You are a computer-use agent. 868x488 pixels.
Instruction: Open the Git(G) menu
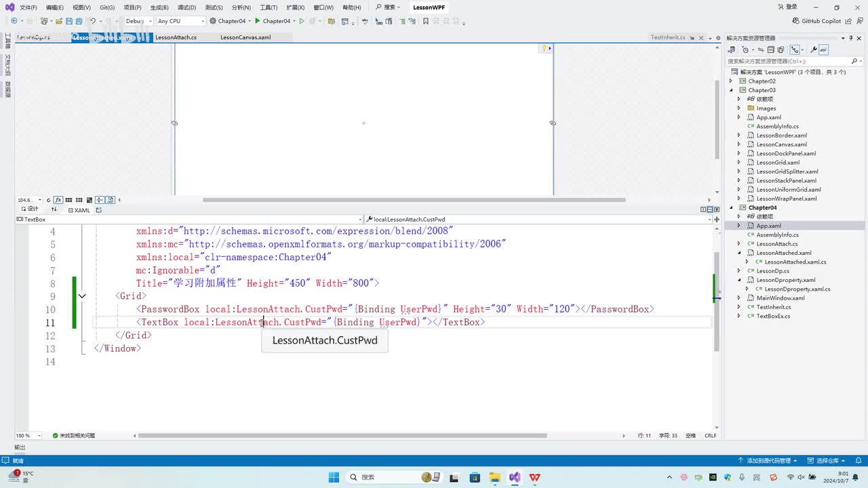coord(107,7)
